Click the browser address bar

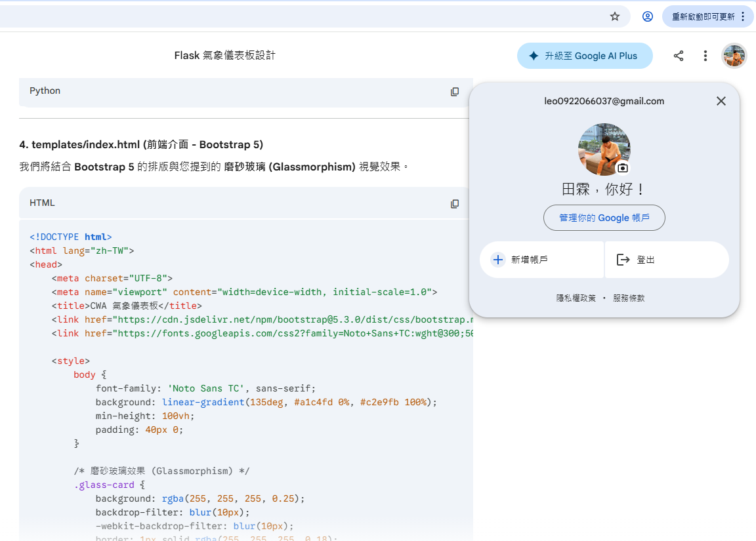[295, 16]
